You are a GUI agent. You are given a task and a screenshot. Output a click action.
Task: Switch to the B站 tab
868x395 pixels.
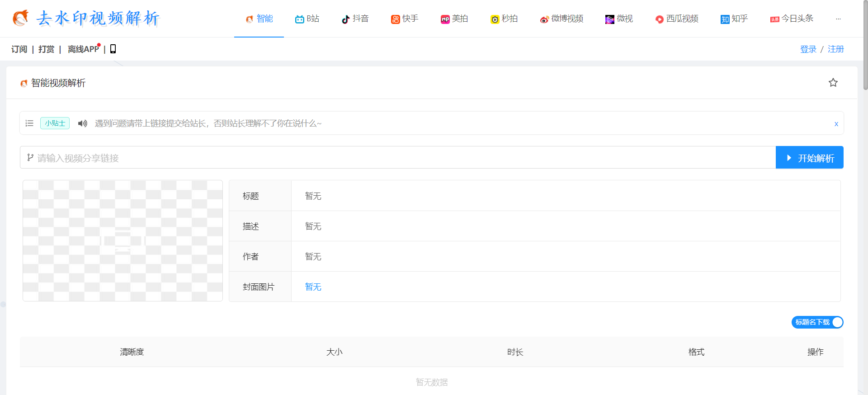pos(307,19)
